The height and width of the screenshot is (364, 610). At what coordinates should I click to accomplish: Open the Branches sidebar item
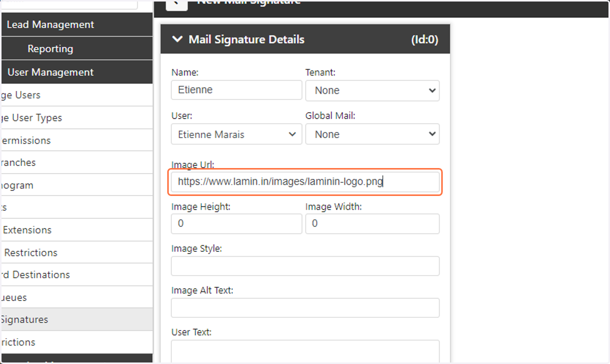(76, 162)
